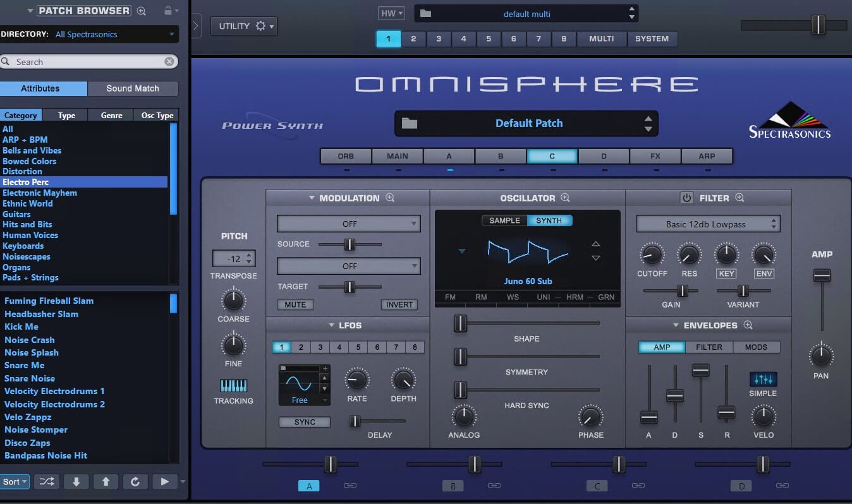Screen dimensions: 852x504
Task: Toggle the Filter power button
Action: click(x=687, y=198)
